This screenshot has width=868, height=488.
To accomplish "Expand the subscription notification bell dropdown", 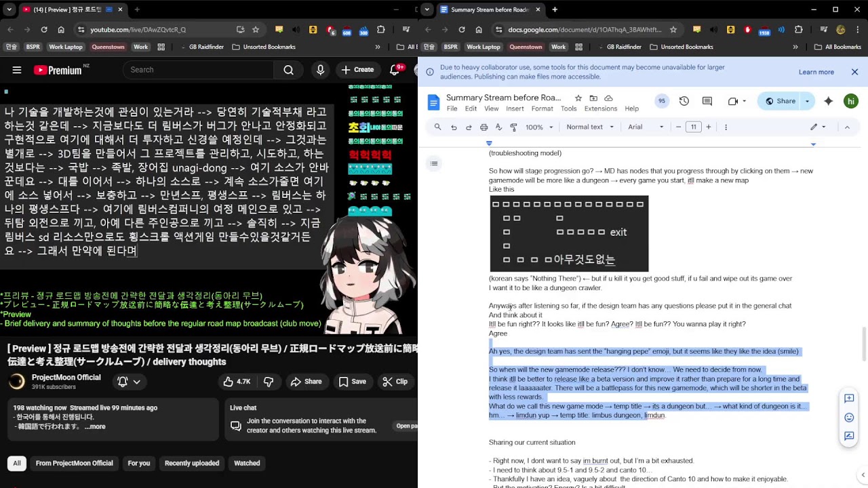I will [x=128, y=382].
